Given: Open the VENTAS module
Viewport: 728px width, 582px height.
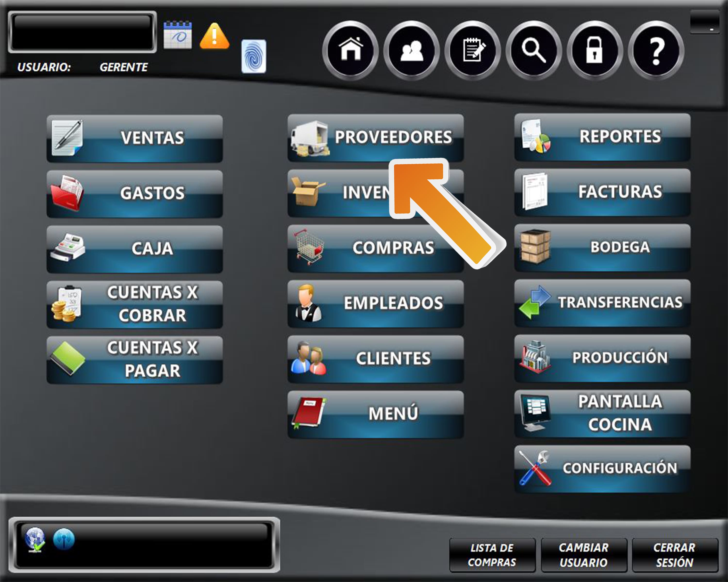Looking at the screenshot, I should tap(134, 138).
